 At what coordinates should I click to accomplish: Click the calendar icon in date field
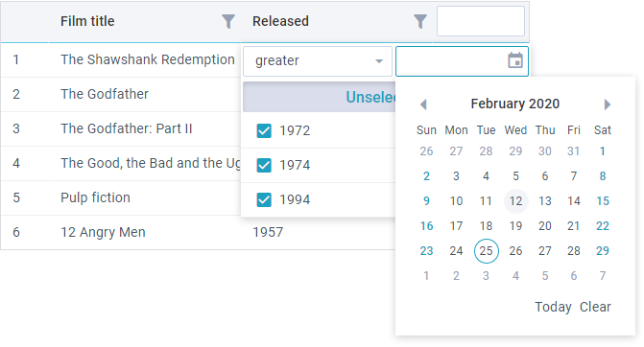(515, 60)
